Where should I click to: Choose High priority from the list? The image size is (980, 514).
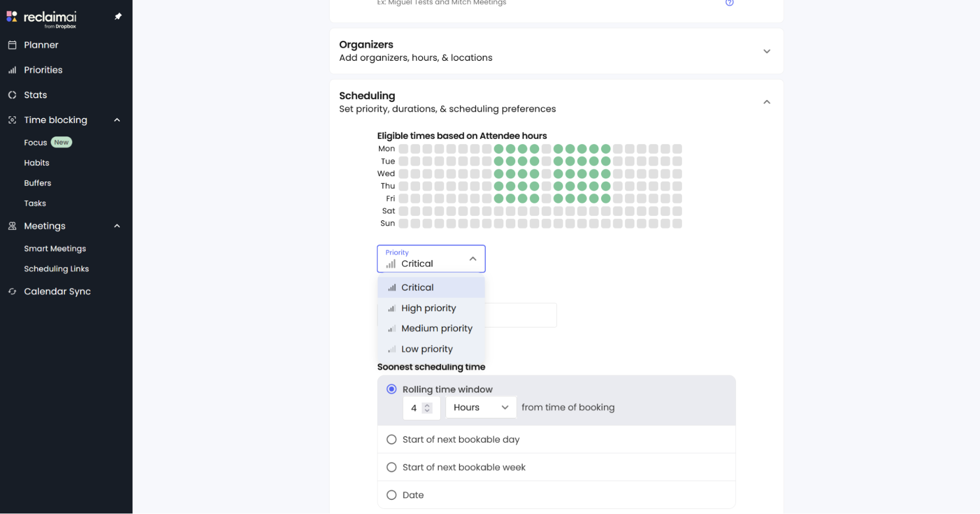(428, 308)
